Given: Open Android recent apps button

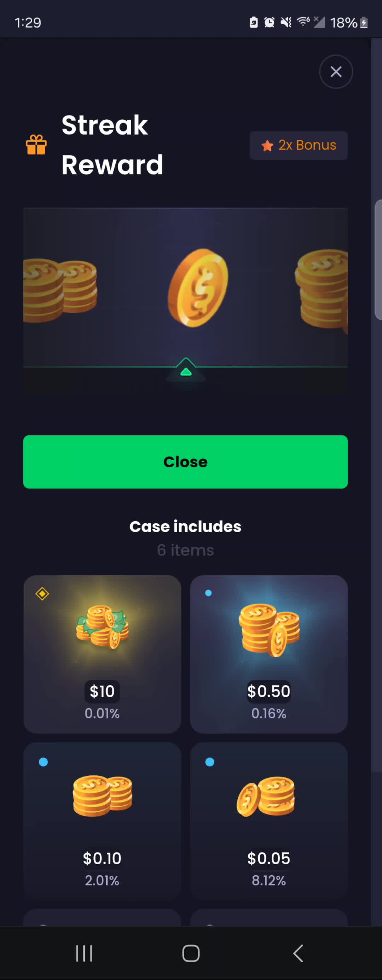Looking at the screenshot, I should coord(84,953).
